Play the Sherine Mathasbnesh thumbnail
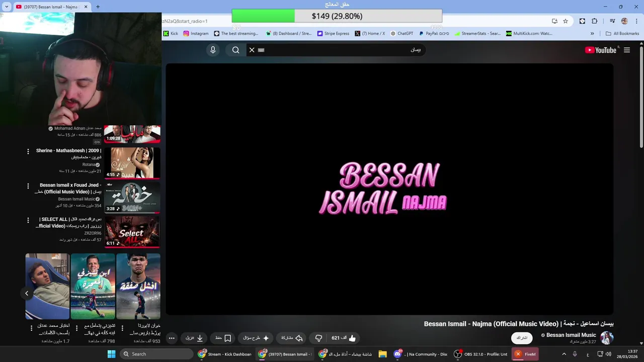The height and width of the screenshot is (362, 644). [x=132, y=163]
